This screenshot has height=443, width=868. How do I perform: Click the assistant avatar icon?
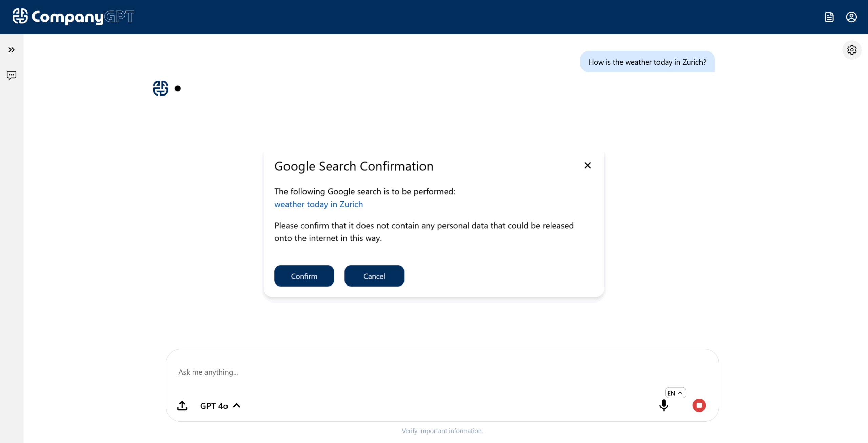click(x=160, y=88)
